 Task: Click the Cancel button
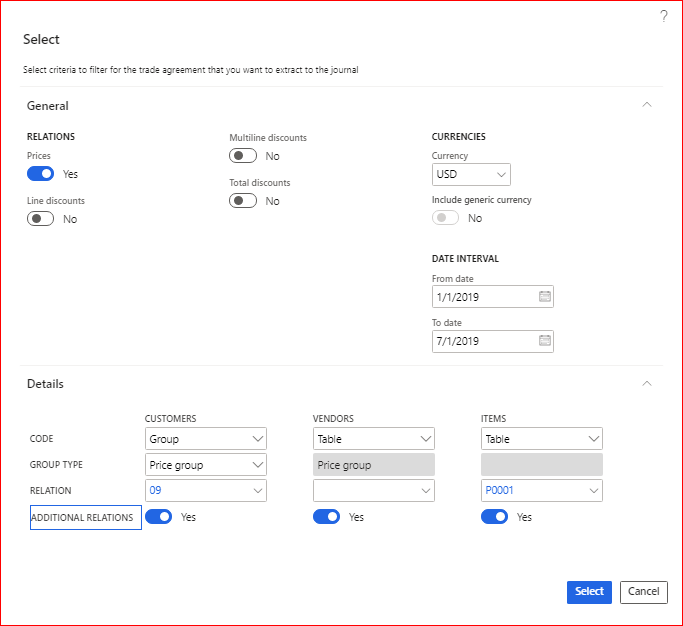(643, 592)
